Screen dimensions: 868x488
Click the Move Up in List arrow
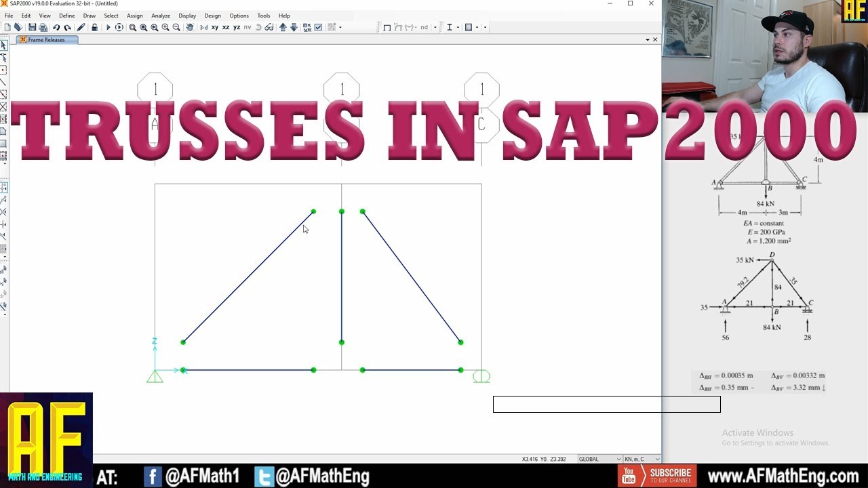click(283, 27)
